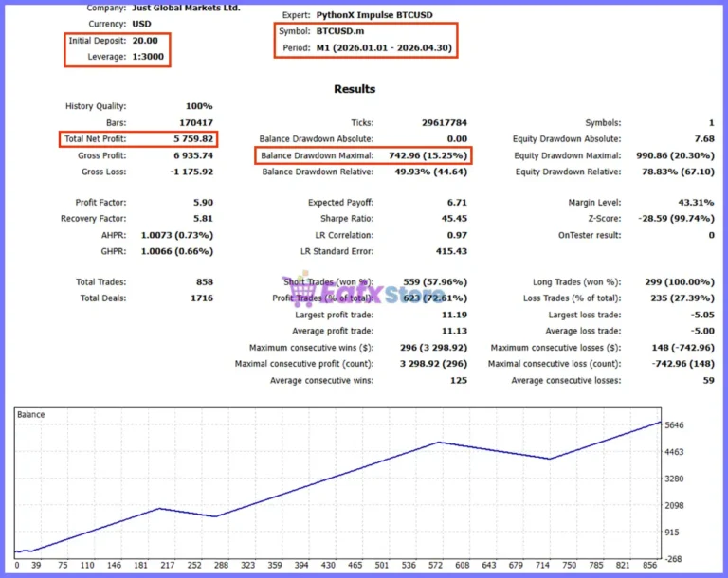Click the Profit Factor value 5.90
This screenshot has height=578, width=728.
203,203
